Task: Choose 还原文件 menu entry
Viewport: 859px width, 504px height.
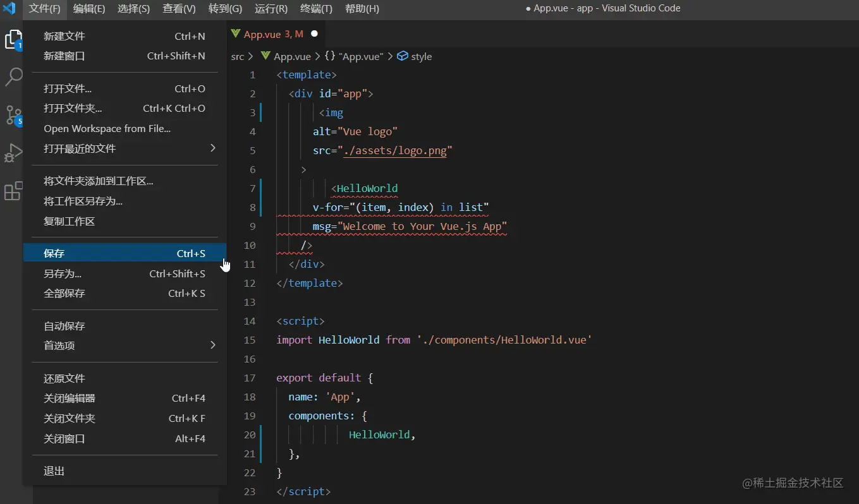Action: click(125, 379)
